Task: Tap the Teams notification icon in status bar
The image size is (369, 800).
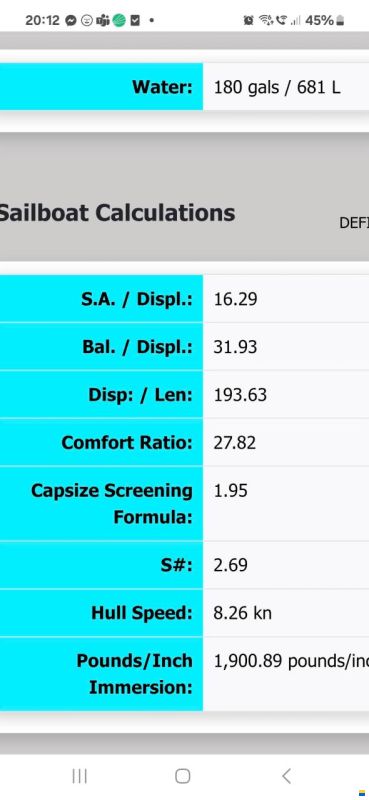Action: tap(103, 20)
